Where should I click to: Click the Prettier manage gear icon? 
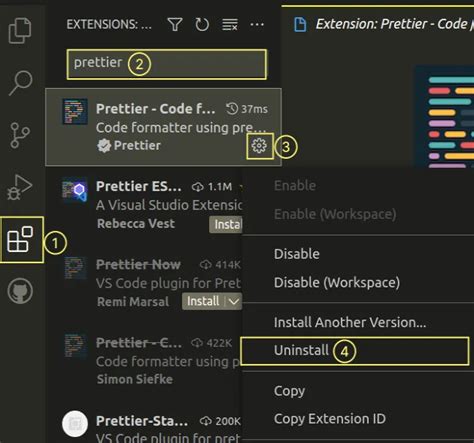tap(259, 146)
